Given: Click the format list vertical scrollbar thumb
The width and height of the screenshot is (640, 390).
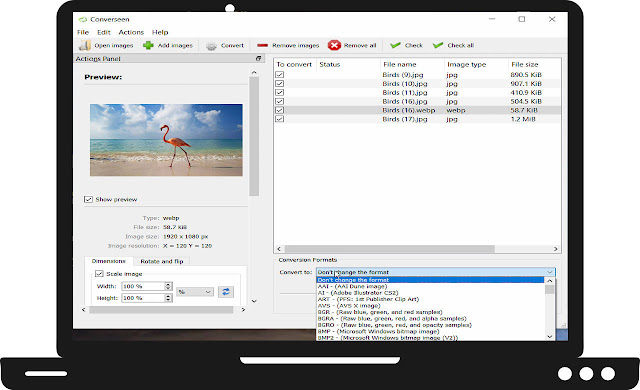Looking at the screenshot, I should click(550, 290).
